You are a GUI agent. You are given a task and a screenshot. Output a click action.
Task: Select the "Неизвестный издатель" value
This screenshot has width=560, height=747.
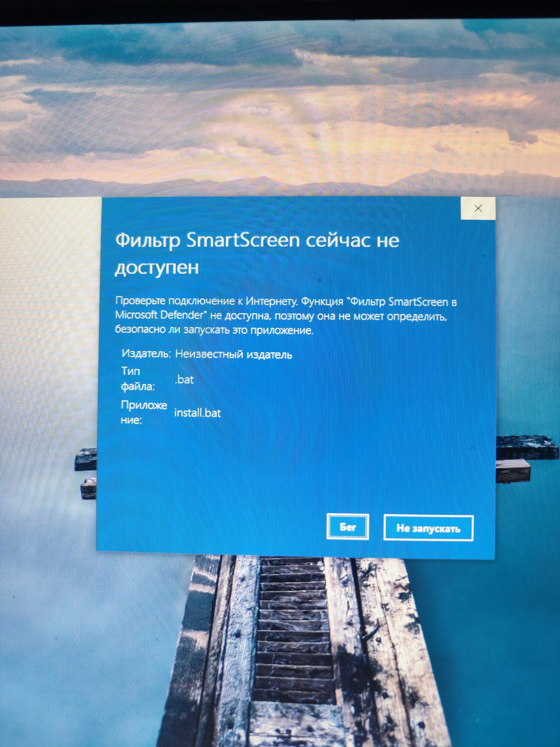click(x=234, y=354)
